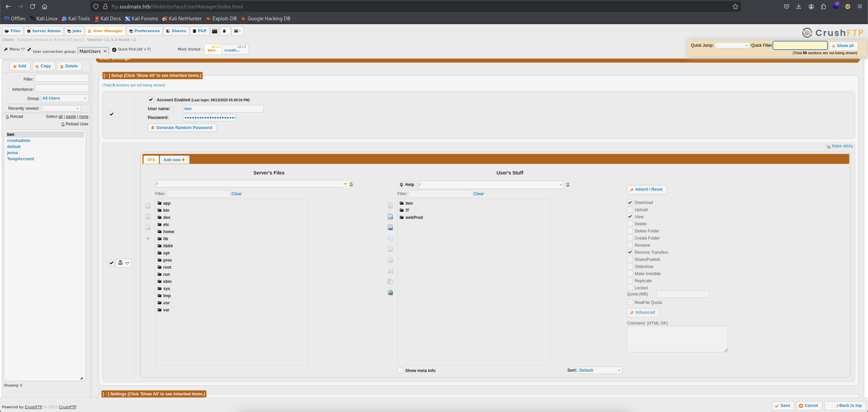The width and height of the screenshot is (868, 412).
Task: Click the Inherit / Reset button
Action: coord(647,189)
